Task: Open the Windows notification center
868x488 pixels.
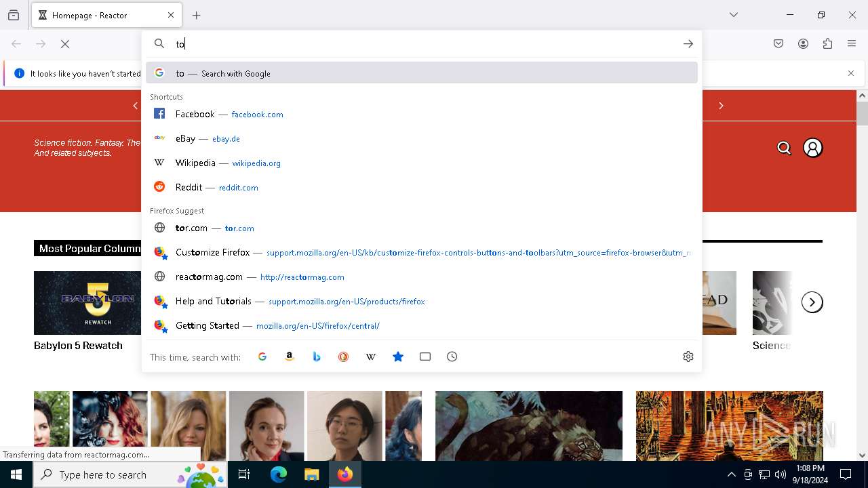Action: pos(846,474)
